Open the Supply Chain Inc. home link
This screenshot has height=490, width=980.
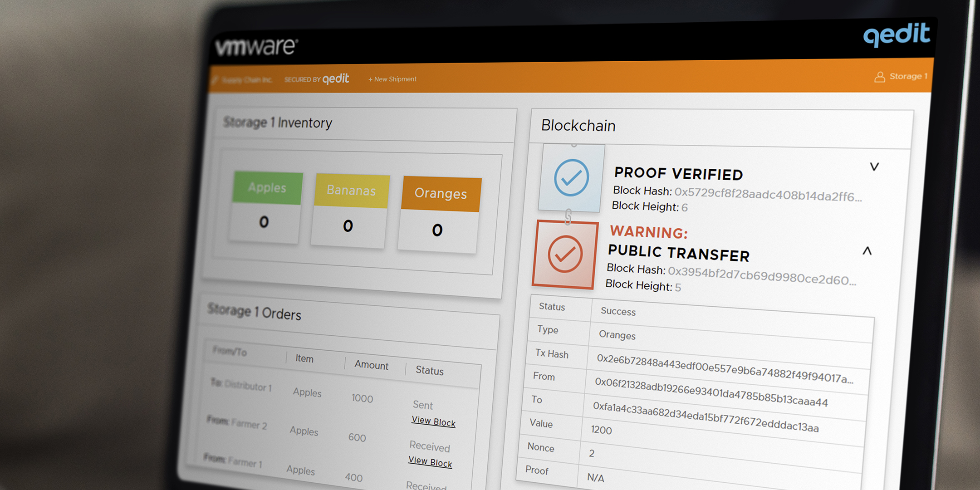tap(243, 80)
